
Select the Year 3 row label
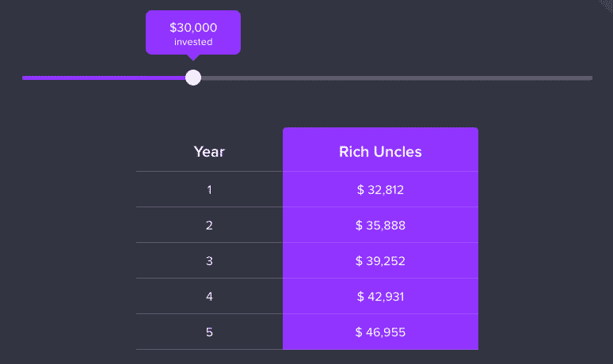click(x=209, y=261)
